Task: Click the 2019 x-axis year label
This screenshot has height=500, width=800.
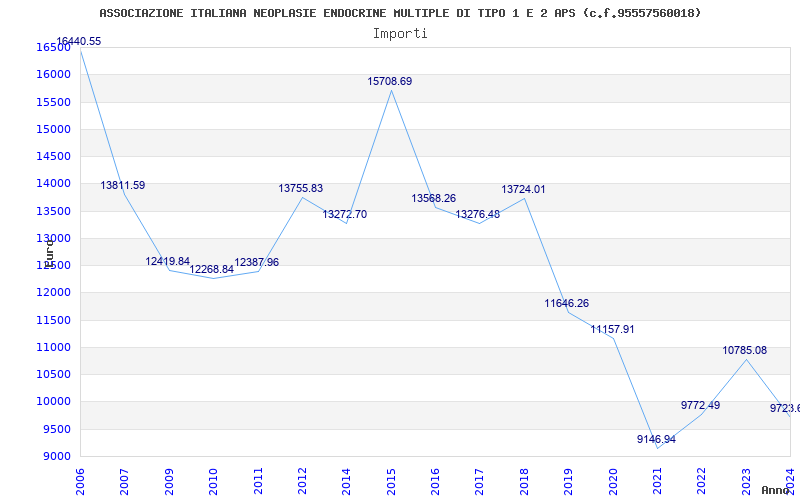Action: point(568,481)
